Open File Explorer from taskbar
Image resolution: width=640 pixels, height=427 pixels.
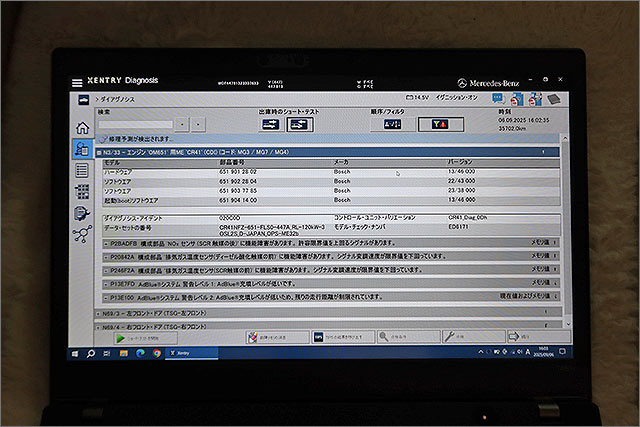click(123, 354)
